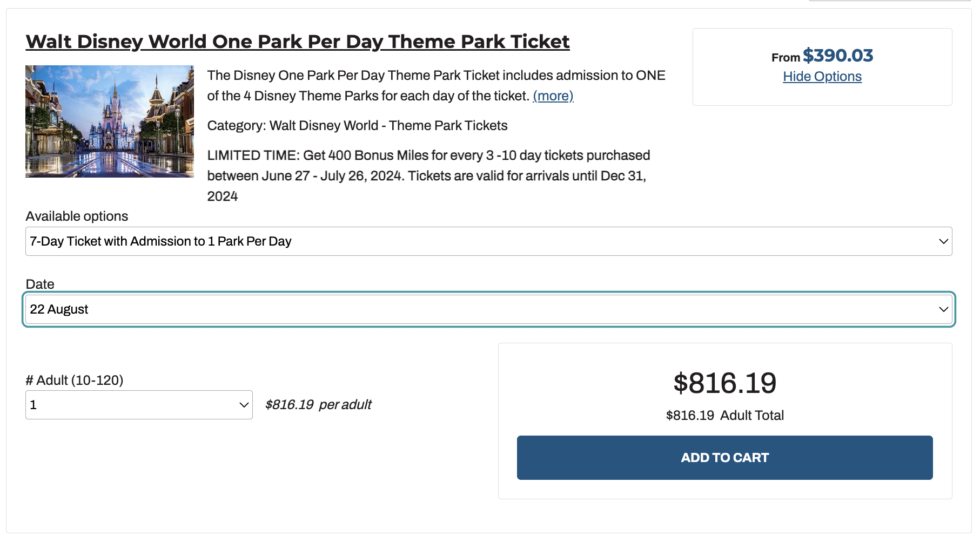Image resolution: width=980 pixels, height=543 pixels.
Task: Click the # Adult (10-120) label
Action: (x=75, y=381)
